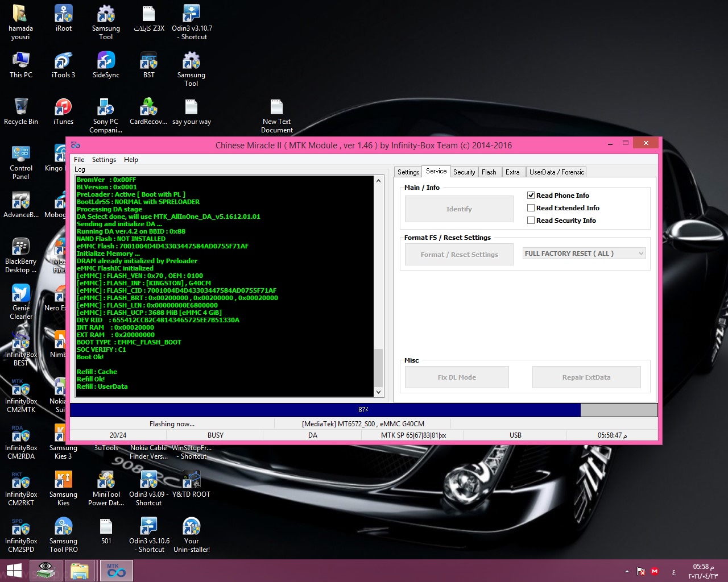Switch to the Extra tab
The height and width of the screenshot is (582, 728).
point(512,172)
